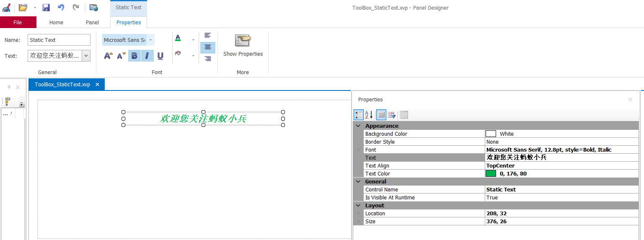
Task: Click the left panel tree toolbar icon
Action: 7,102
